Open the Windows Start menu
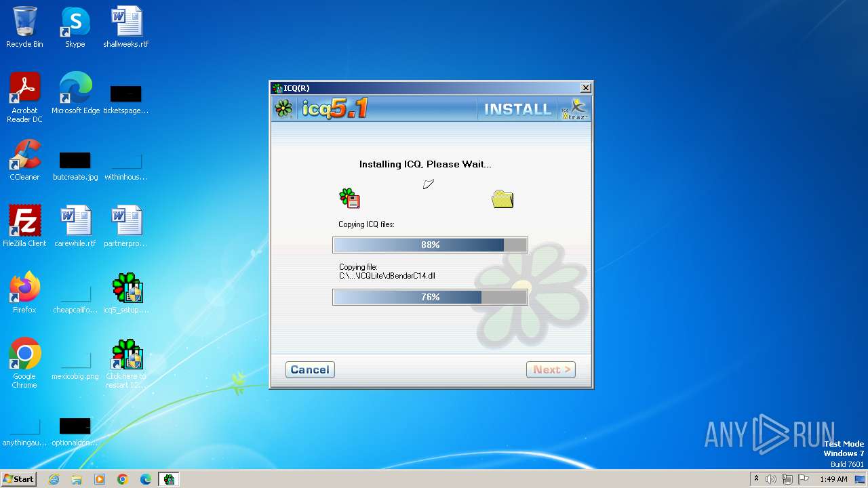 [x=18, y=479]
